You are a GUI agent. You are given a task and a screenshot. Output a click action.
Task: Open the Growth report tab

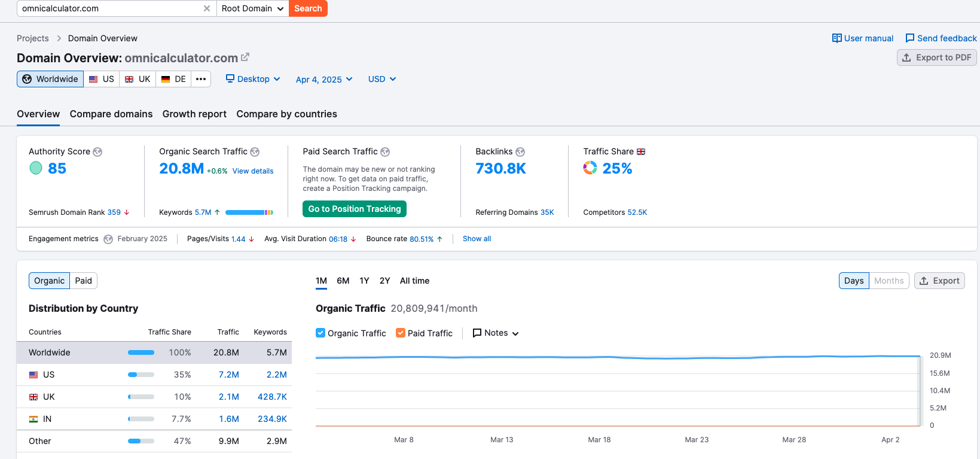[194, 114]
